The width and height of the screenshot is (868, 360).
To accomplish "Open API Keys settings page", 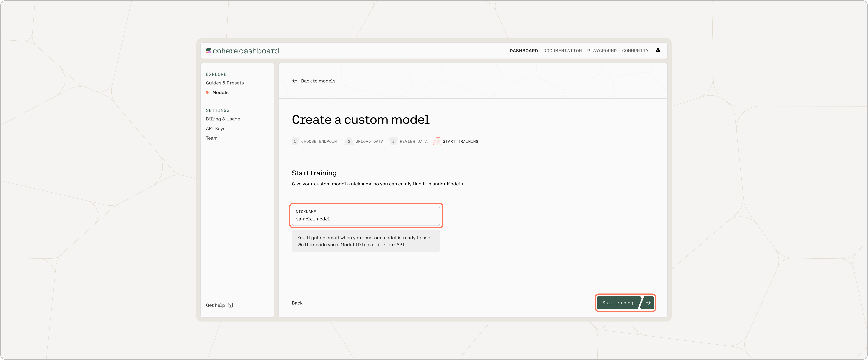I will (x=216, y=128).
